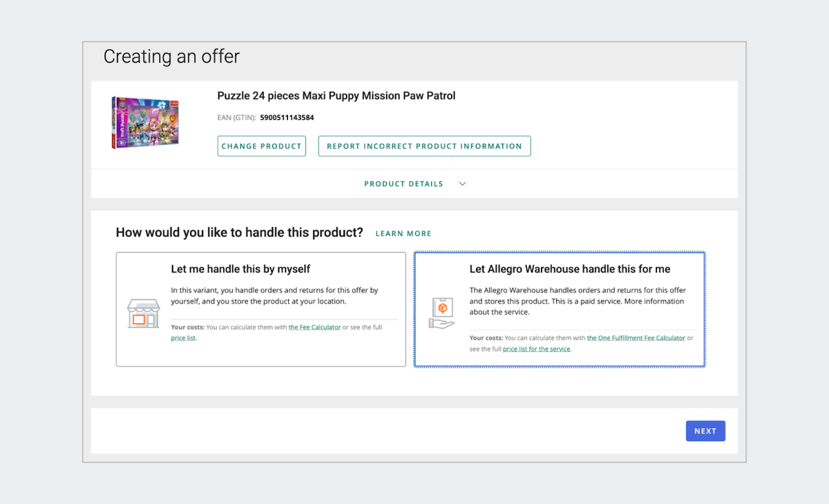Expand the PRODUCT DETAILS section
Viewport: 829px width, 504px height.
[x=403, y=184]
